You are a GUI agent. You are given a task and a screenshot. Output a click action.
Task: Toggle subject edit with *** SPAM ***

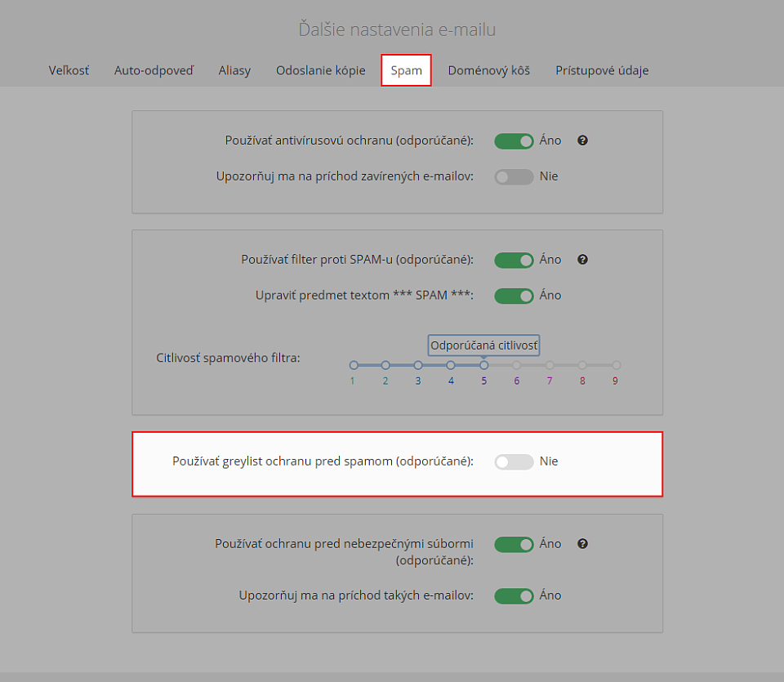[514, 296]
